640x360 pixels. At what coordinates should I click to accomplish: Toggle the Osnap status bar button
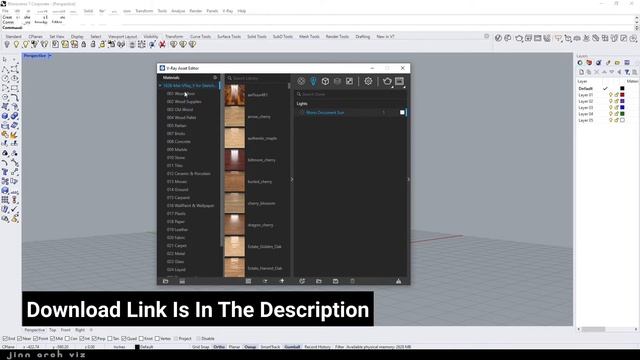pos(250,347)
